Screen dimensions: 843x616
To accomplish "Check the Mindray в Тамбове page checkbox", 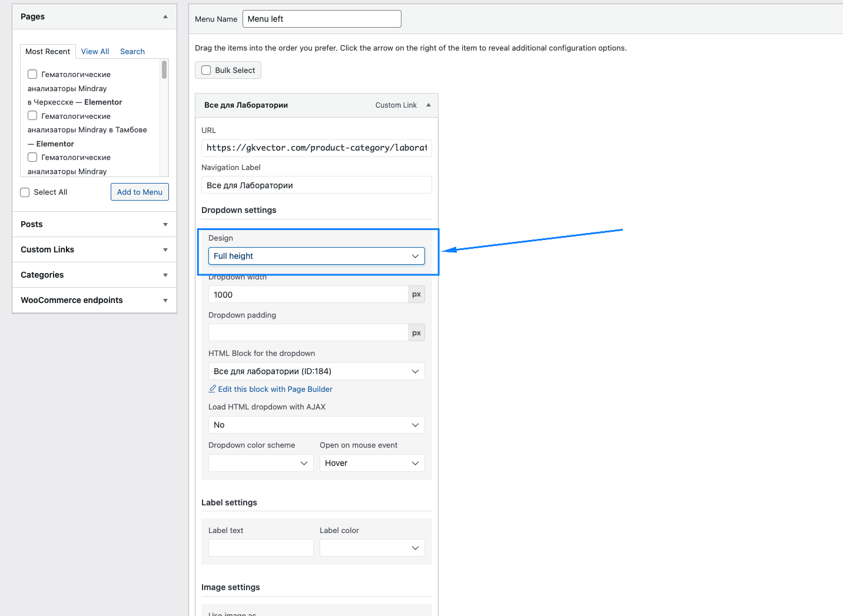I will (x=32, y=116).
